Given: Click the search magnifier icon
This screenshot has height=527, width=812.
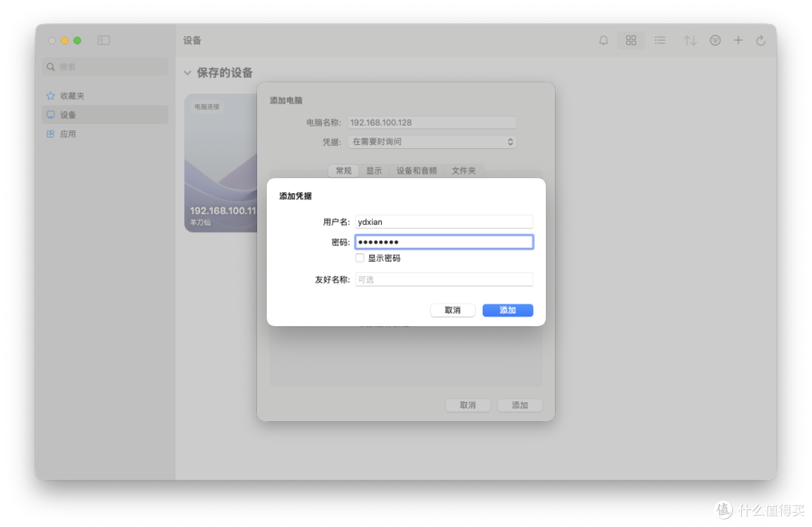Looking at the screenshot, I should 51,67.
